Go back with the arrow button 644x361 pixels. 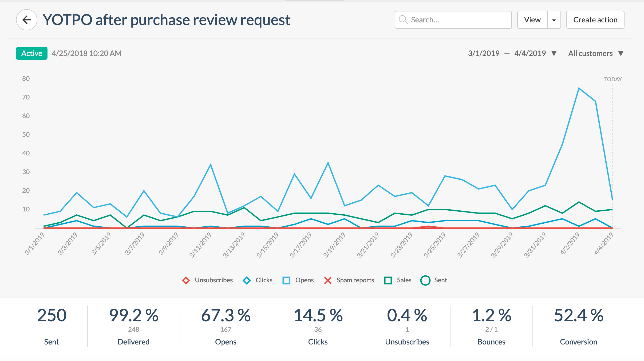[x=27, y=20]
